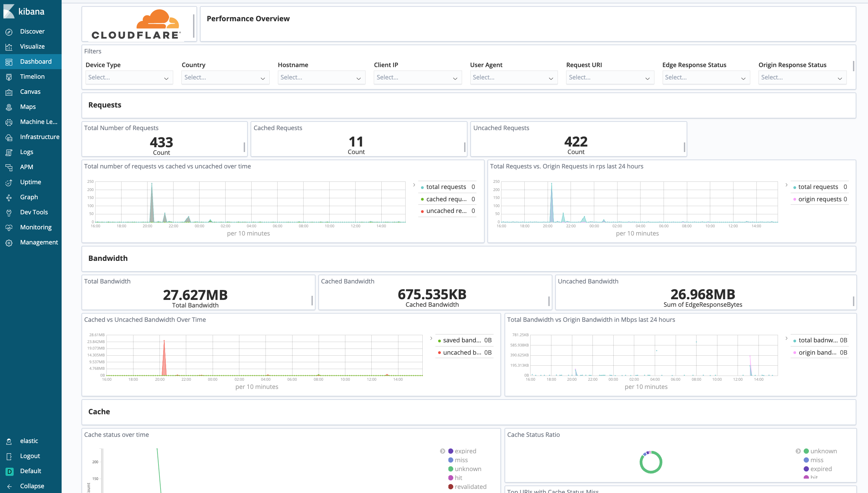This screenshot has height=493, width=868.
Task: Open the Canvas workspace
Action: click(30, 91)
